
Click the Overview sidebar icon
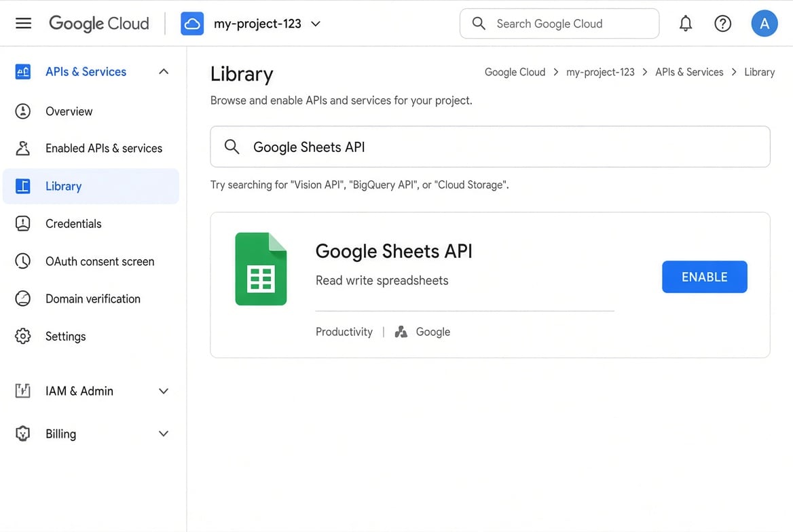[x=23, y=111]
